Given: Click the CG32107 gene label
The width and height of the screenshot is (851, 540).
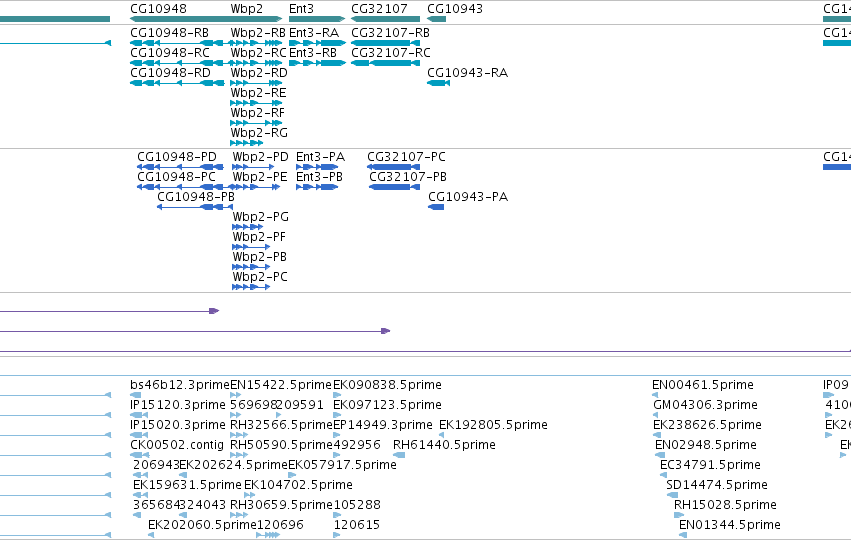Looking at the screenshot, I should tap(379, 9).
